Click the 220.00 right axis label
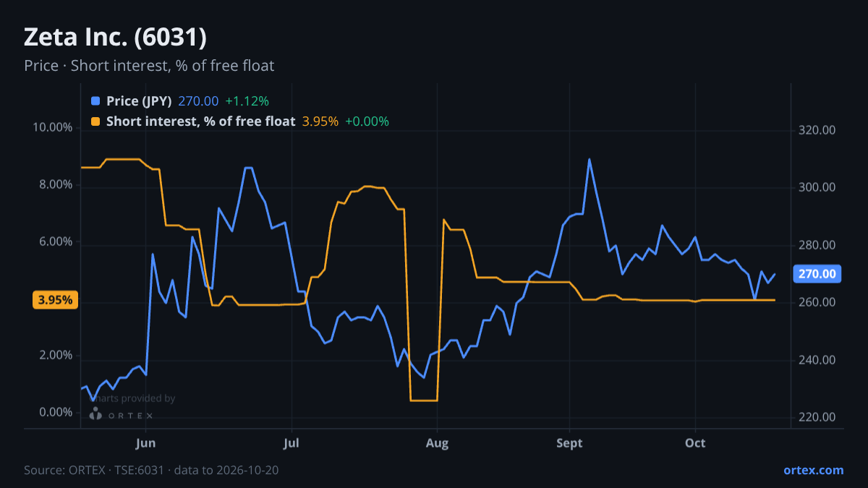Screen dimensions: 868x488 click(x=817, y=418)
